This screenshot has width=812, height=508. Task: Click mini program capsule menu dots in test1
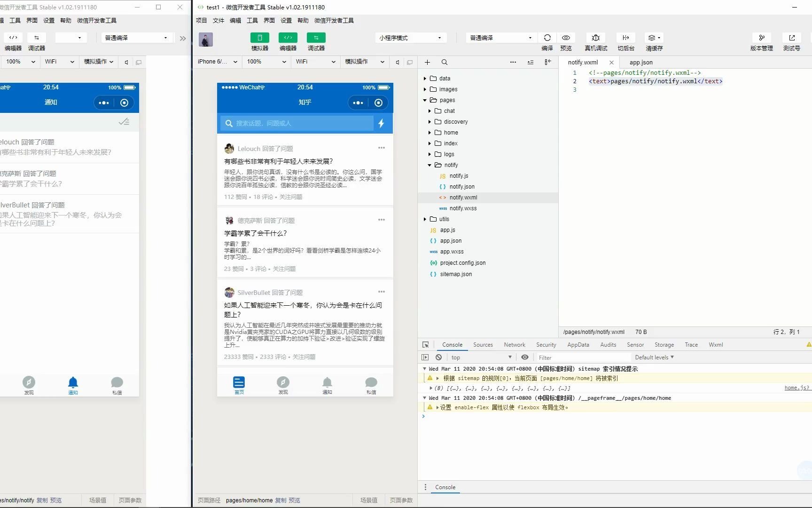tap(358, 103)
